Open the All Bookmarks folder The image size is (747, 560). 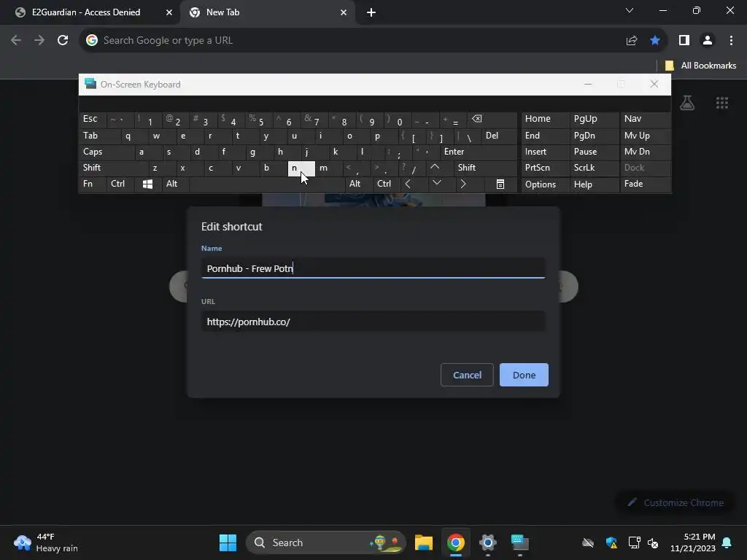[x=700, y=66]
